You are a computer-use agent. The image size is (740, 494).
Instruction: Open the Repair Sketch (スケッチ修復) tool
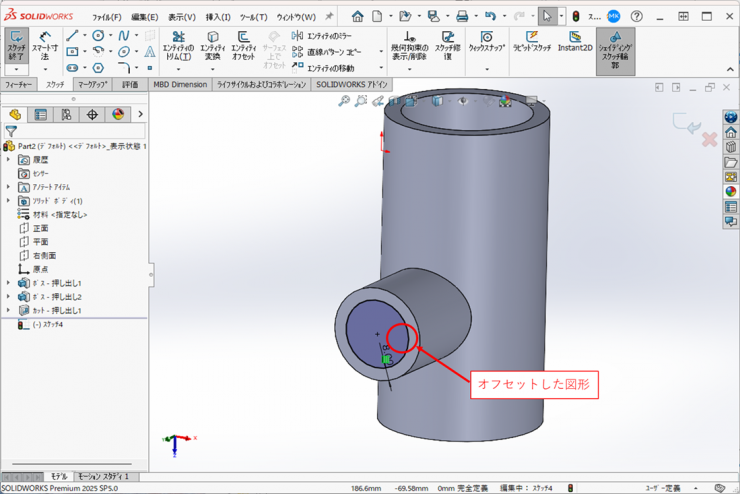pos(449,46)
